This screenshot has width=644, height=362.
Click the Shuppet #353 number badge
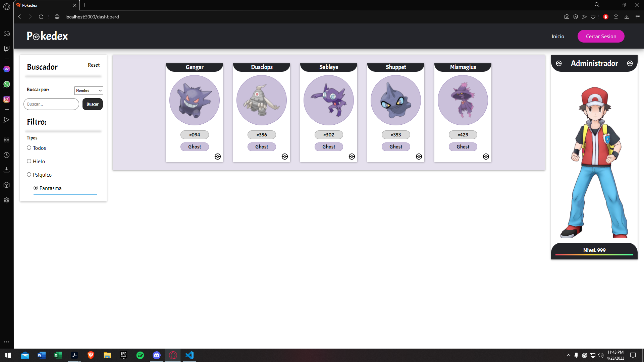pyautogui.click(x=396, y=135)
